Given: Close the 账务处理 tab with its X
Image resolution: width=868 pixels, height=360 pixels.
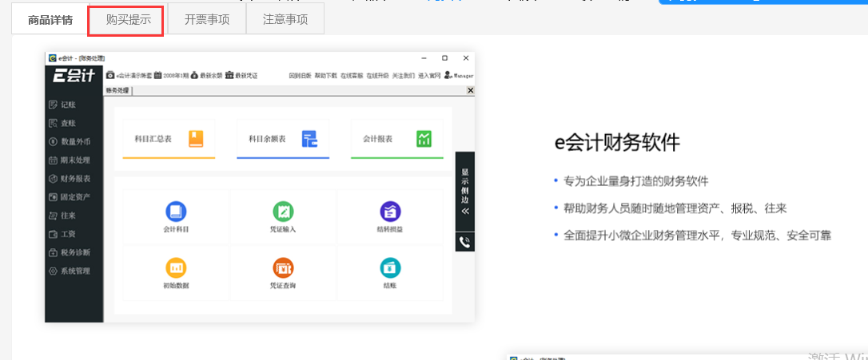Looking at the screenshot, I should pyautogui.click(x=470, y=90).
